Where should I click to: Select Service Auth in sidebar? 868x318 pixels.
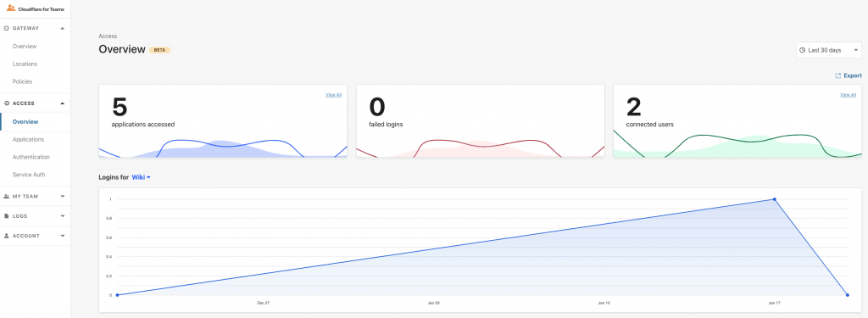pyautogui.click(x=29, y=175)
